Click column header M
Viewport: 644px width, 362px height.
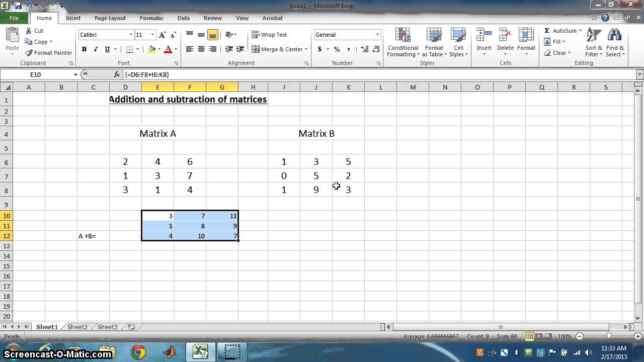click(x=413, y=87)
